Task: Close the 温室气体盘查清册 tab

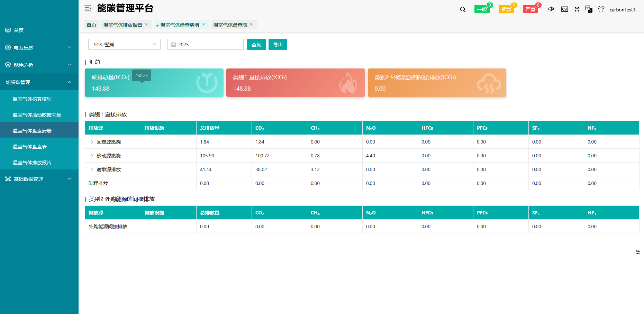Action: [x=203, y=24]
